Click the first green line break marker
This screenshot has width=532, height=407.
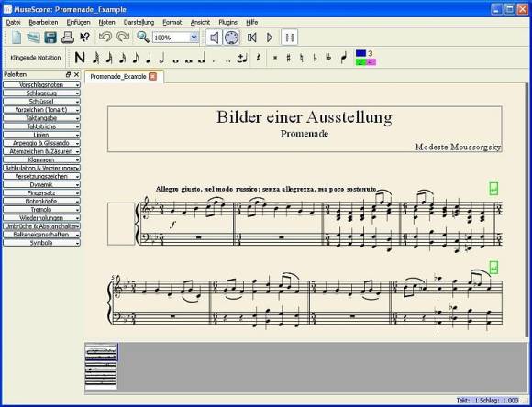[493, 189]
